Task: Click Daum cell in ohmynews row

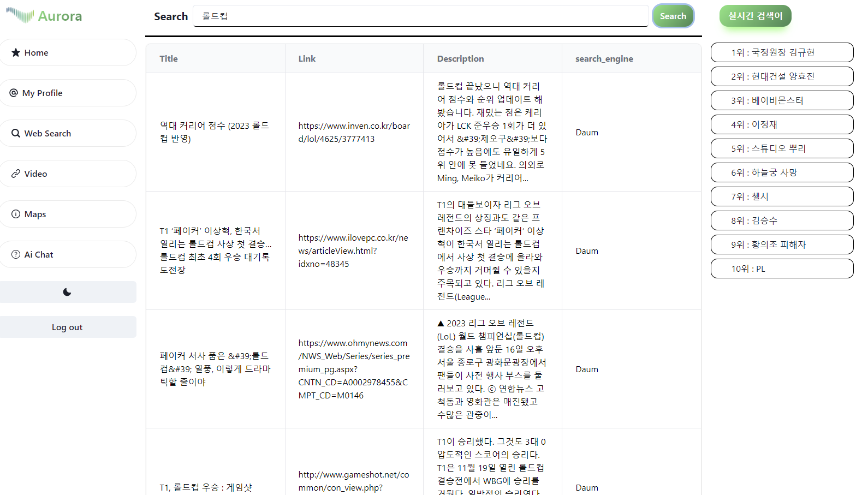Action: (587, 369)
